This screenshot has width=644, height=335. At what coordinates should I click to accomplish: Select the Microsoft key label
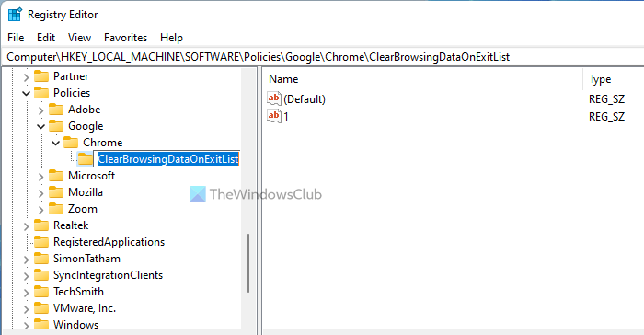point(91,176)
